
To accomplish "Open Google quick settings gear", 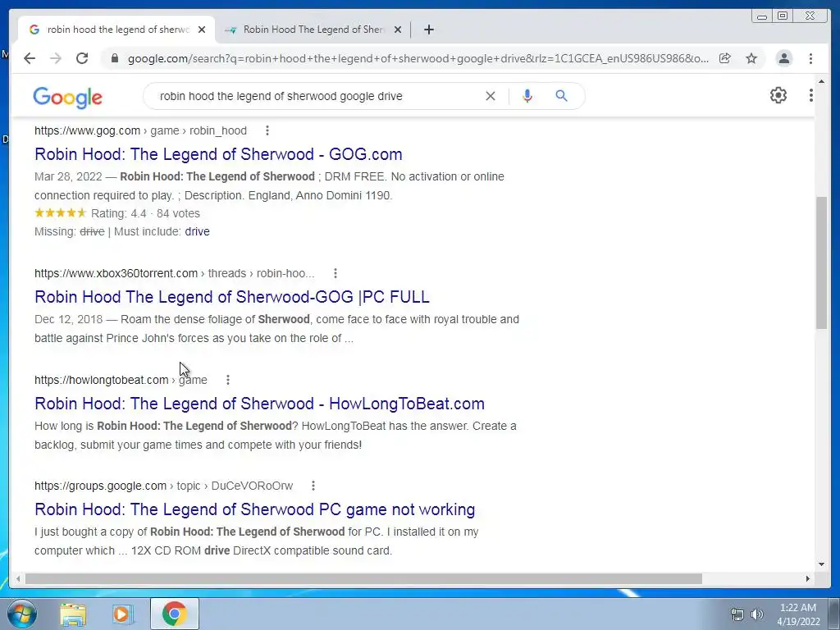I will [x=778, y=95].
